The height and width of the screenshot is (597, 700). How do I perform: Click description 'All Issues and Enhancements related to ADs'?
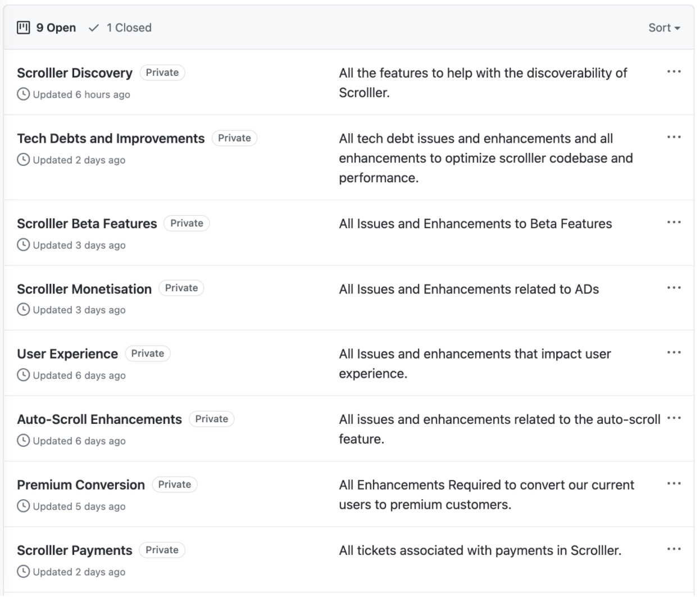click(469, 289)
